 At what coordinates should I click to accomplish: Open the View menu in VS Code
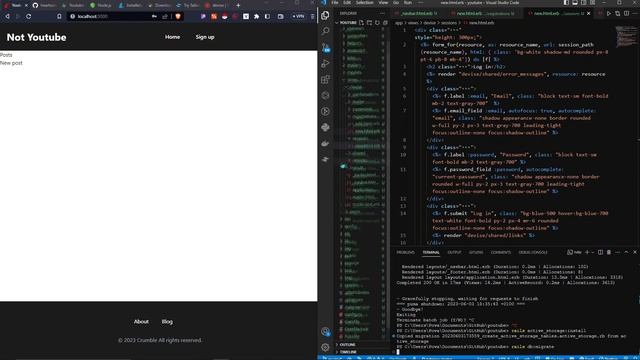(383, 2)
